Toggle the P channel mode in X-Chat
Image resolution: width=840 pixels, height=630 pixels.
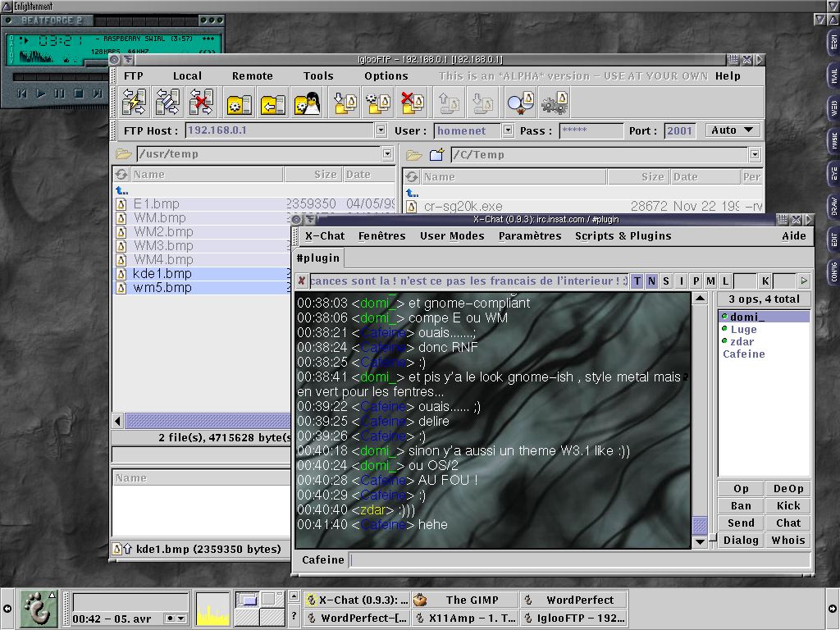pos(696,281)
